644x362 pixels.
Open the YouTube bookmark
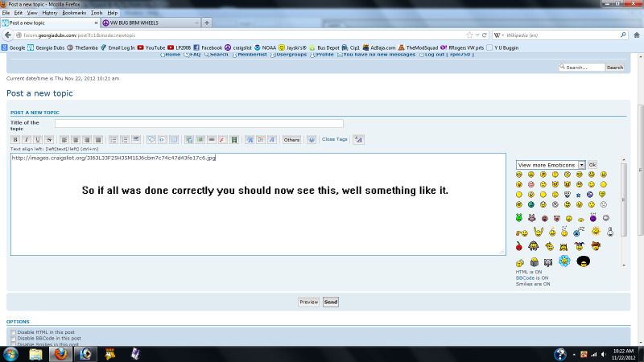[151, 47]
